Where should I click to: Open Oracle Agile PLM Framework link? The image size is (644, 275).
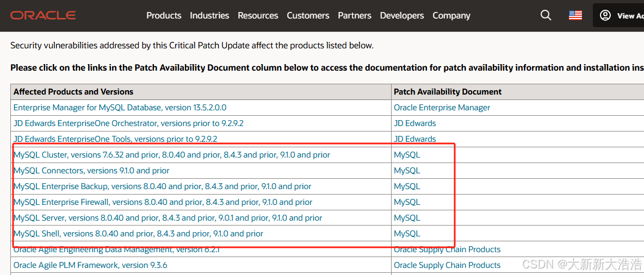coord(90,265)
